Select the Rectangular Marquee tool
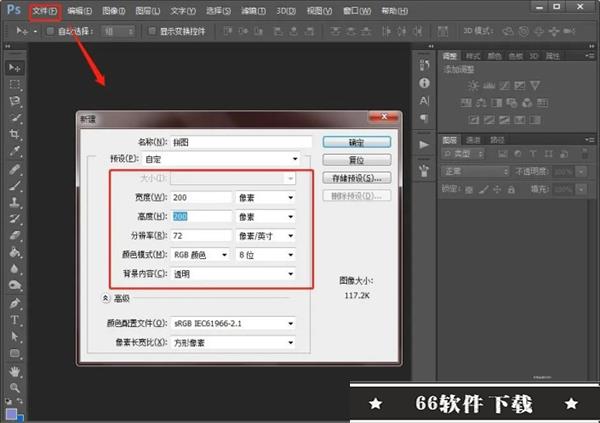Image resolution: width=600 pixels, height=423 pixels. click(x=15, y=85)
